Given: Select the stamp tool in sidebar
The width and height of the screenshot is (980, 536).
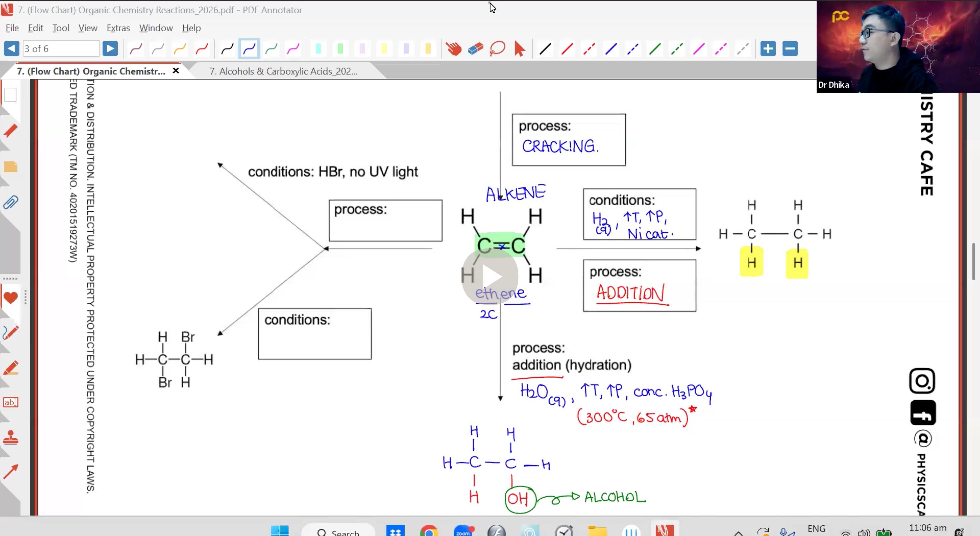Looking at the screenshot, I should pyautogui.click(x=10, y=437).
